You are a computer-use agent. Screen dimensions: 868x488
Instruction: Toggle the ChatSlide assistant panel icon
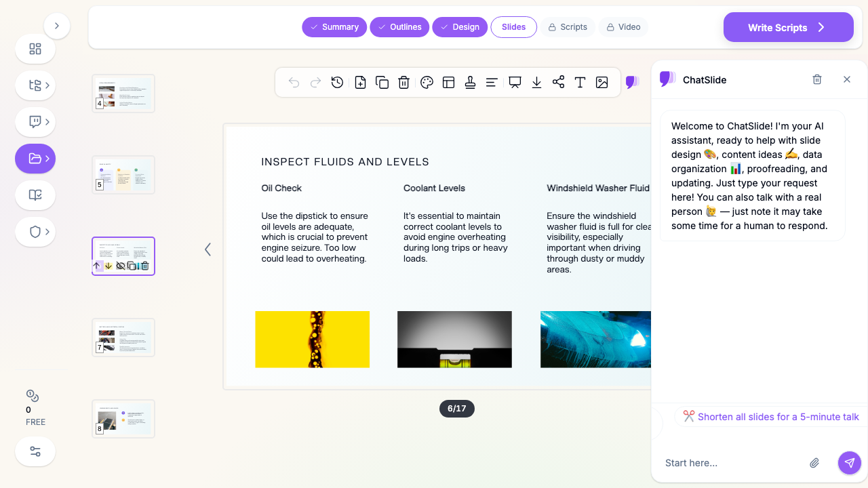[x=632, y=82]
